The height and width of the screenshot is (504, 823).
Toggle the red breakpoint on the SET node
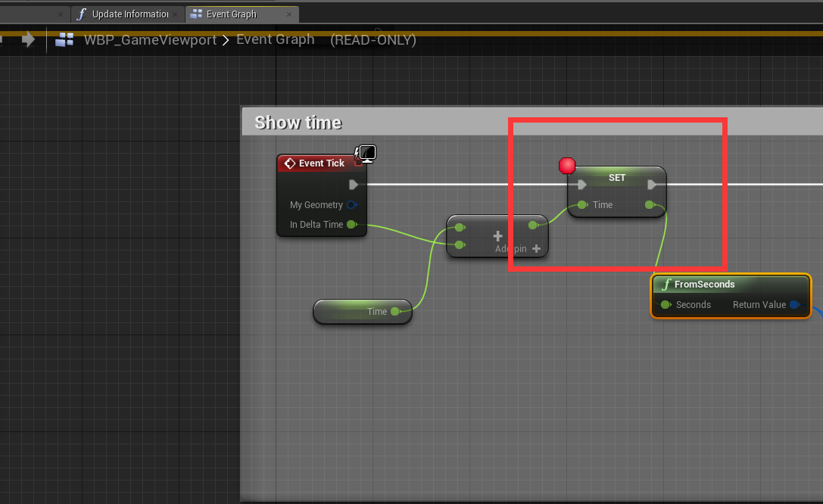pyautogui.click(x=568, y=165)
